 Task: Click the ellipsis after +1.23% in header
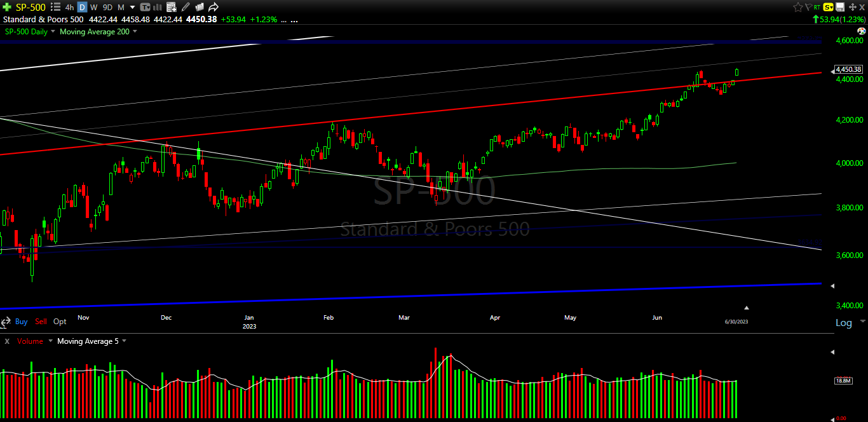pyautogui.click(x=283, y=21)
